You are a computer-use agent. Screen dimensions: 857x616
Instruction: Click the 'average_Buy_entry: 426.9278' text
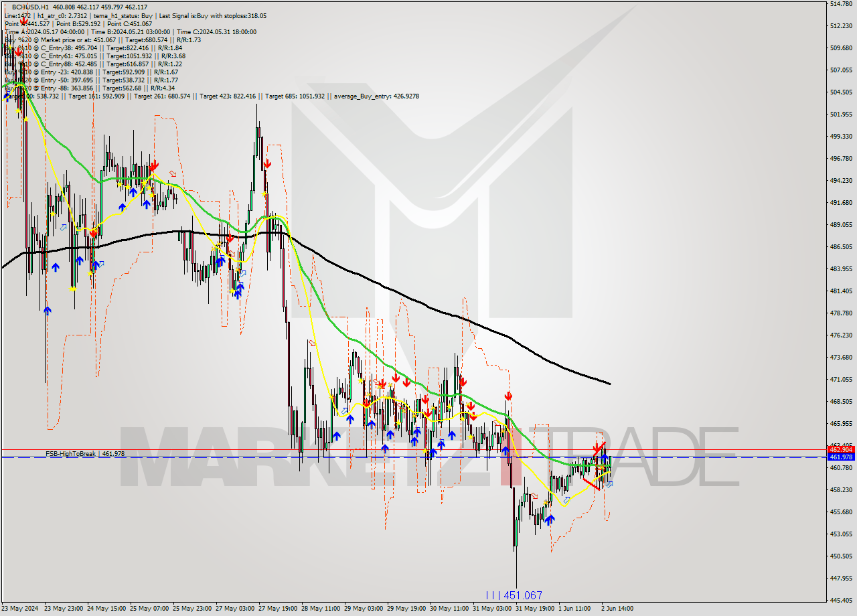tap(376, 96)
